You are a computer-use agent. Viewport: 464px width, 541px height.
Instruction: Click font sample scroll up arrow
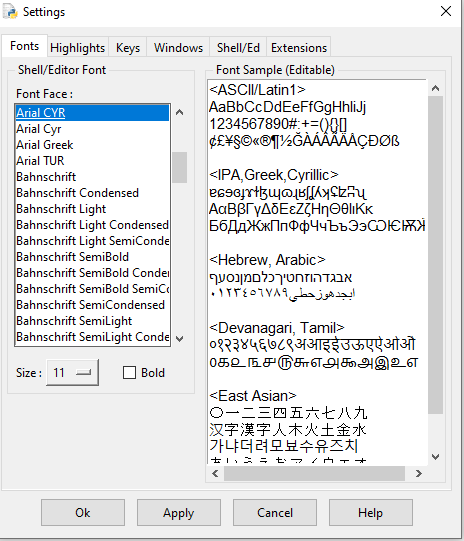435,89
